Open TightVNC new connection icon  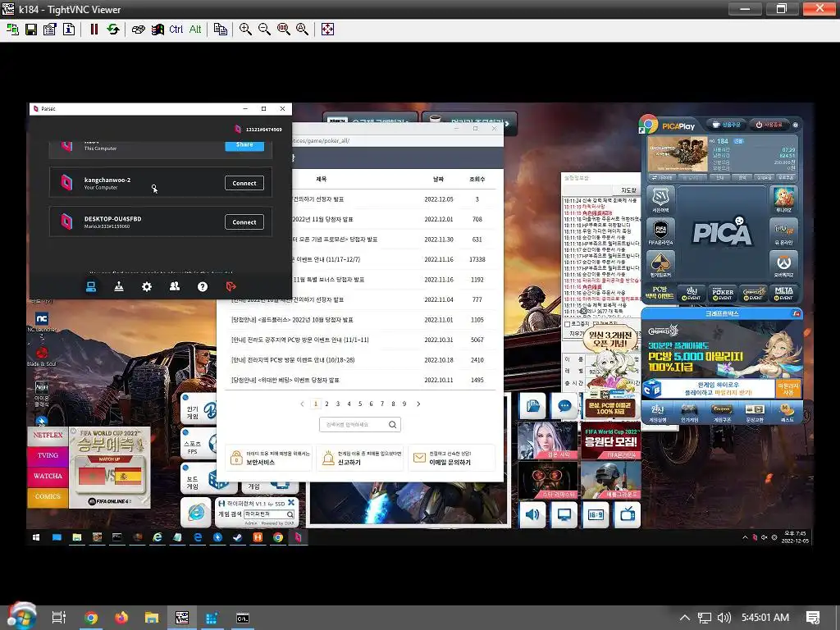[11, 30]
